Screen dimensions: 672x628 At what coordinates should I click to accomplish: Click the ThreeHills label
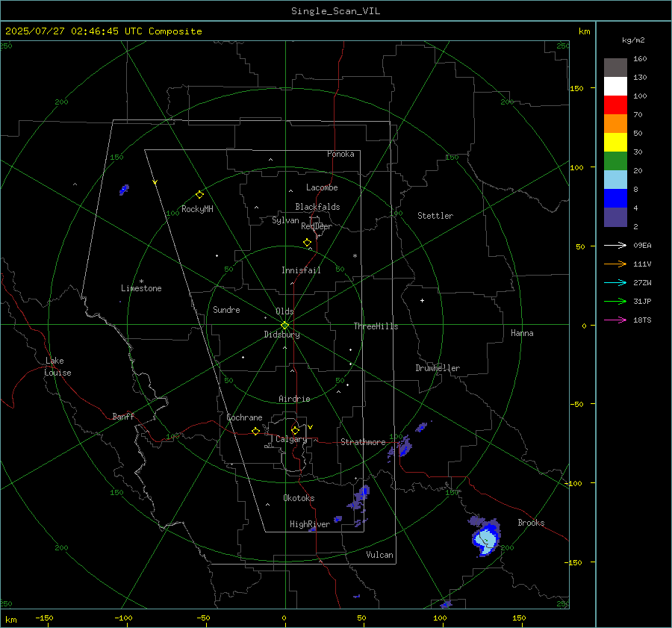tap(376, 326)
